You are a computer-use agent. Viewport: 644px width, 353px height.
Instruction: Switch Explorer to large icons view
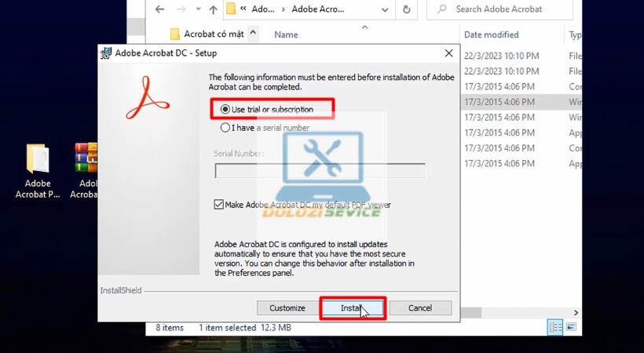click(x=571, y=327)
